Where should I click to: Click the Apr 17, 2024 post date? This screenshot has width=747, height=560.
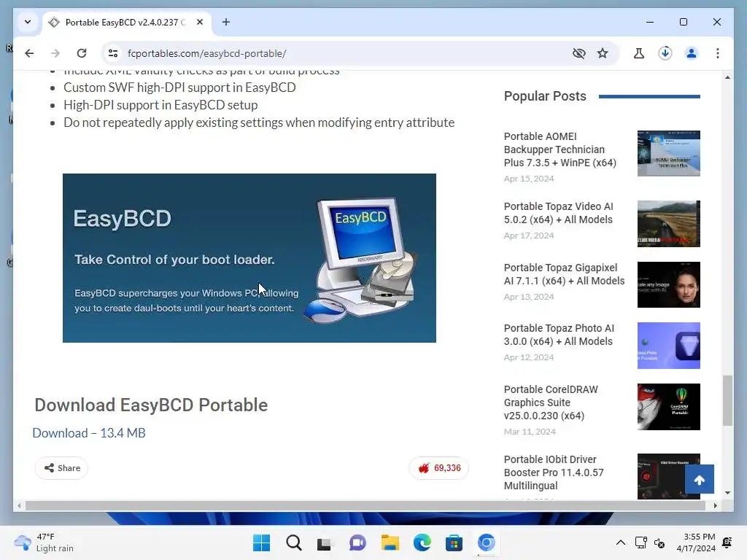(529, 236)
